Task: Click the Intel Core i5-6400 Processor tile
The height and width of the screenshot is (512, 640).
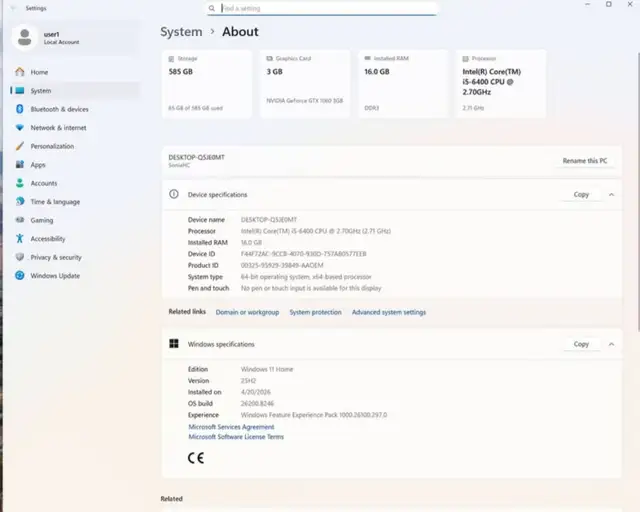Action: tap(501, 84)
